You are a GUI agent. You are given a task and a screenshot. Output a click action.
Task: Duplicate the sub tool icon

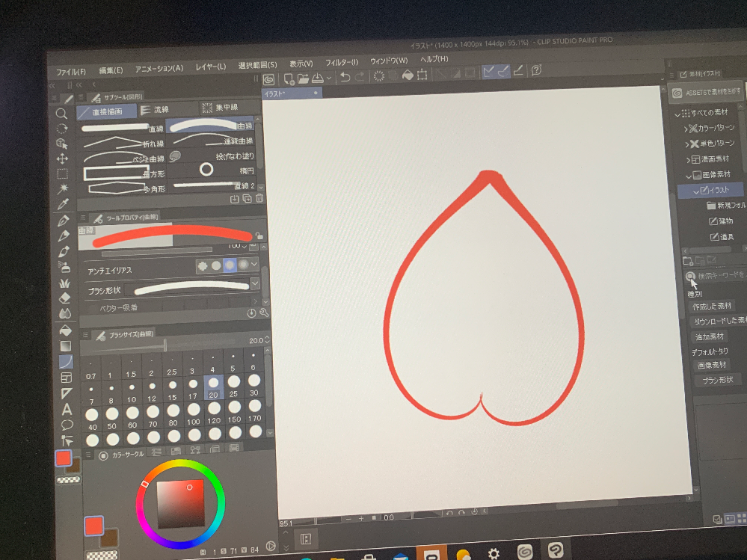(248, 199)
